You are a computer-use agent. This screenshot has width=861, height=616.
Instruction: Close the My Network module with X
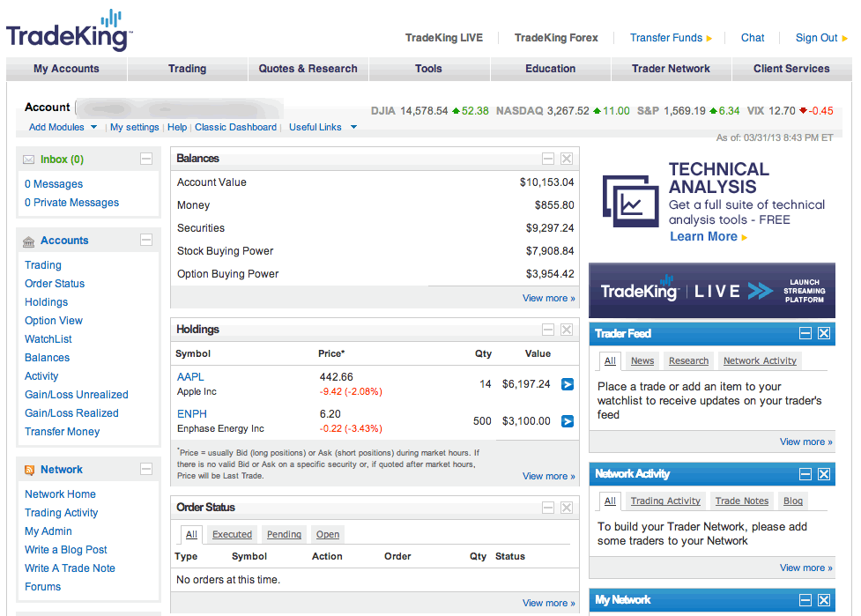coord(824,600)
